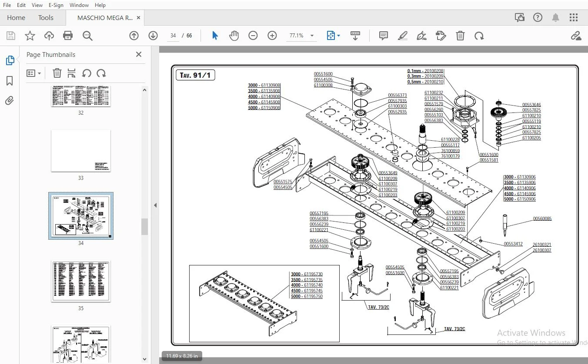The image size is (588, 364).
Task: Open the thumbnail options dropdown
Action: point(33,73)
